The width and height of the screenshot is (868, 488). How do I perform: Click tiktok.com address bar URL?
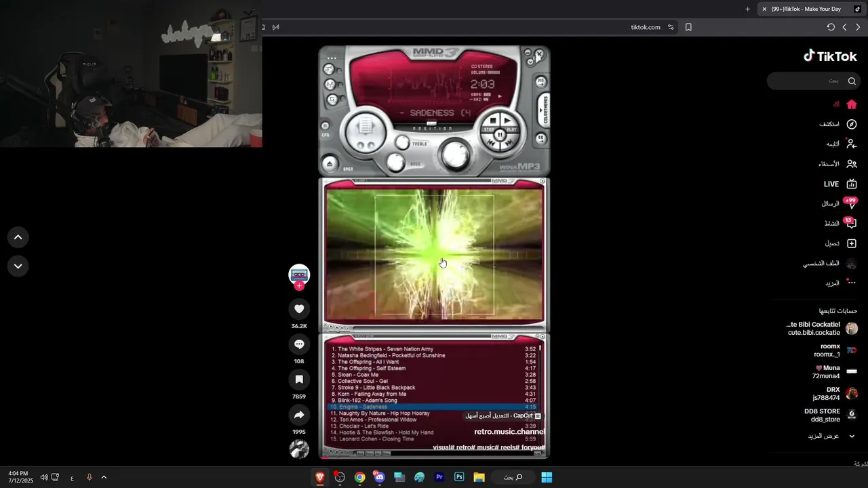point(645,27)
